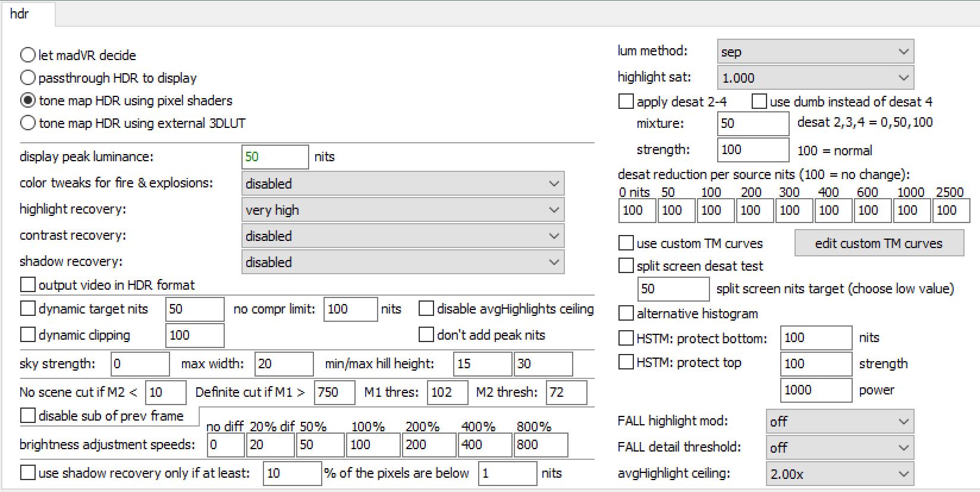The height and width of the screenshot is (492, 980).
Task: Open the 'highlight recovery' dropdown
Action: [x=403, y=210]
